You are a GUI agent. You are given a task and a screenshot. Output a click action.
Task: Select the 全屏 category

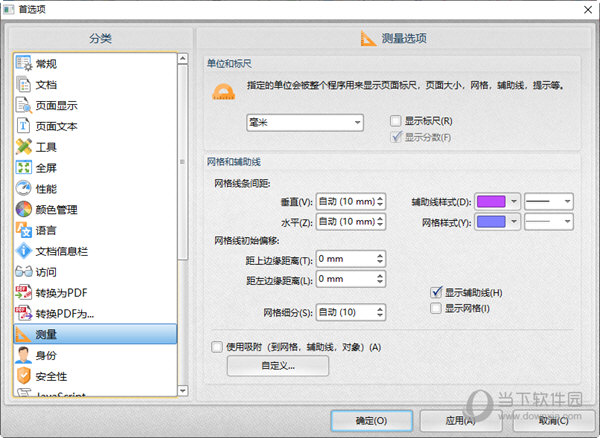pos(95,168)
